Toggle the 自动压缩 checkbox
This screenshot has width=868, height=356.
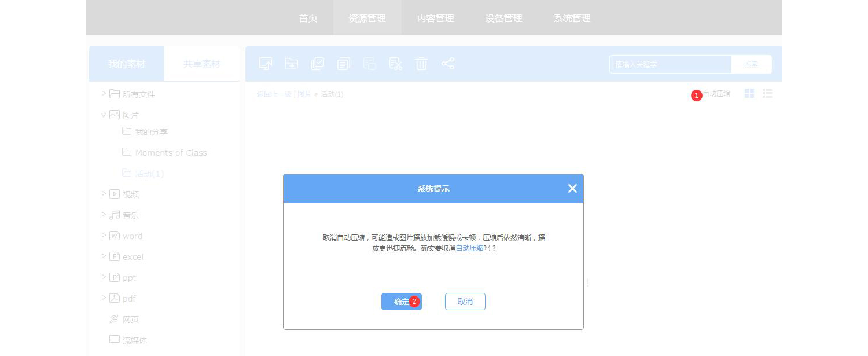tap(697, 94)
